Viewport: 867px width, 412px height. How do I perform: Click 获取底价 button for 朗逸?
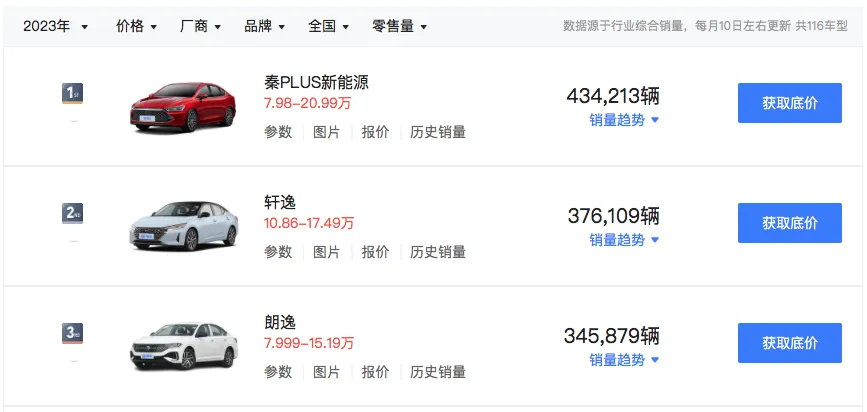pos(790,343)
